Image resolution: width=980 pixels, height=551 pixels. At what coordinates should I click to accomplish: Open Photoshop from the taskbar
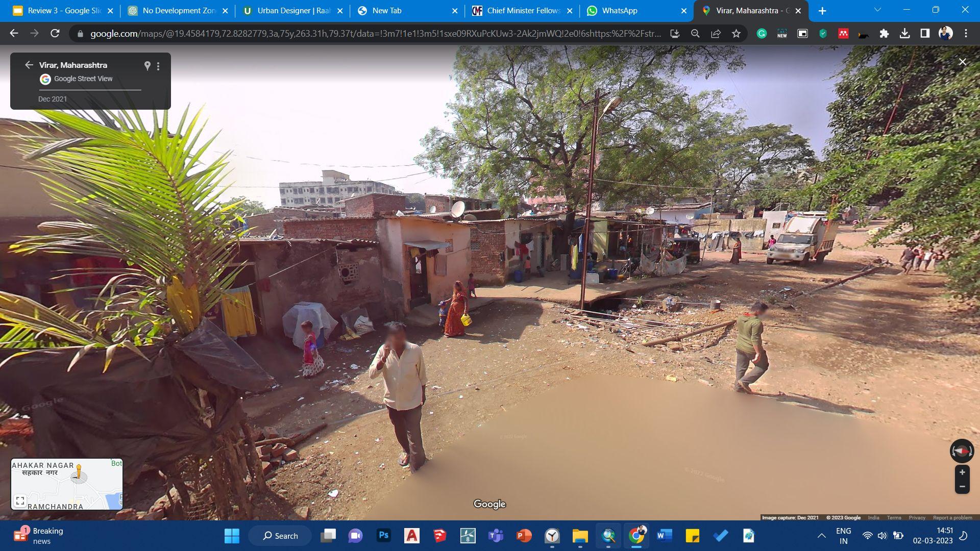[383, 535]
